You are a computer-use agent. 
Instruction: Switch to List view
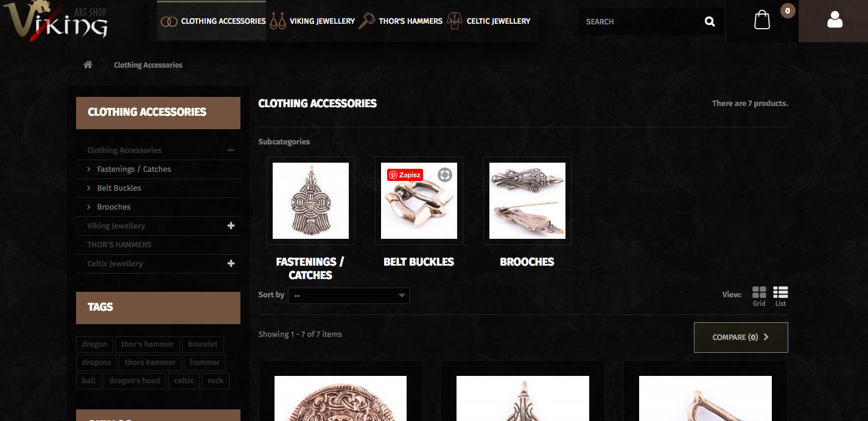[780, 297]
